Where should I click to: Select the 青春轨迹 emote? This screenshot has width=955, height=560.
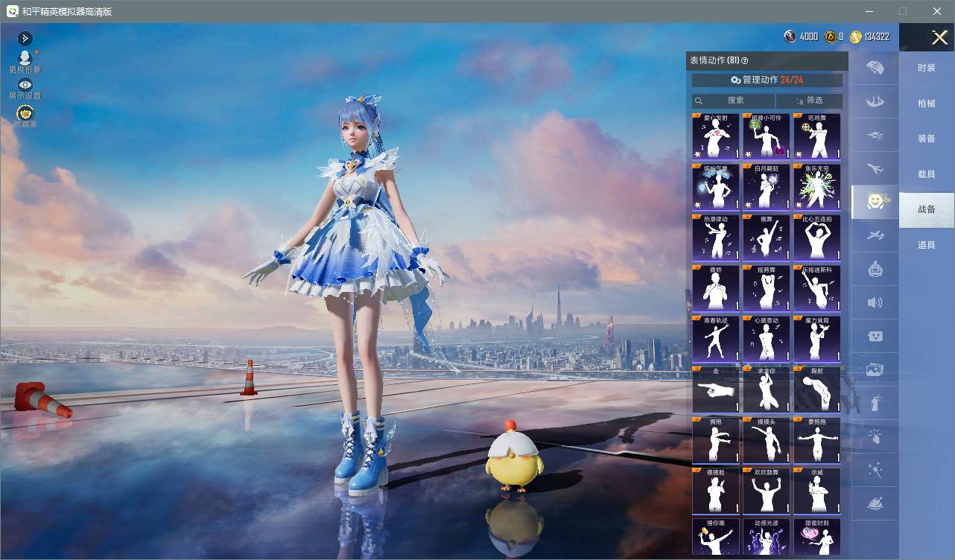(716, 339)
